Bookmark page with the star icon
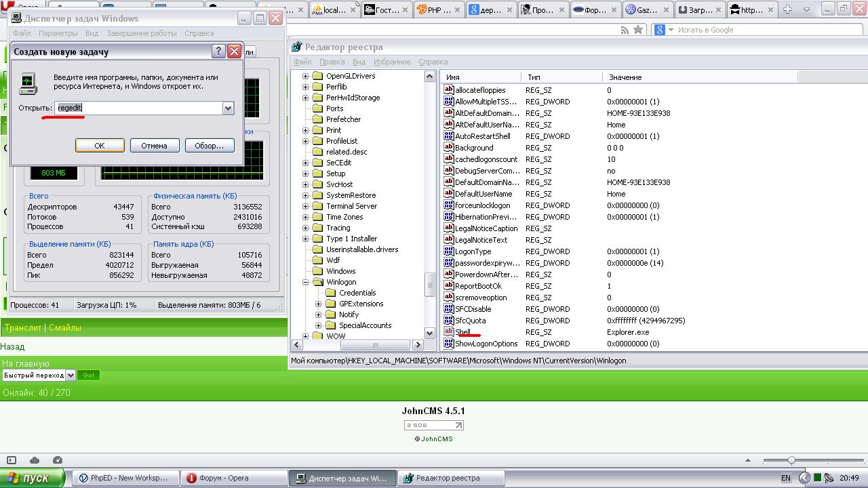 tap(638, 30)
